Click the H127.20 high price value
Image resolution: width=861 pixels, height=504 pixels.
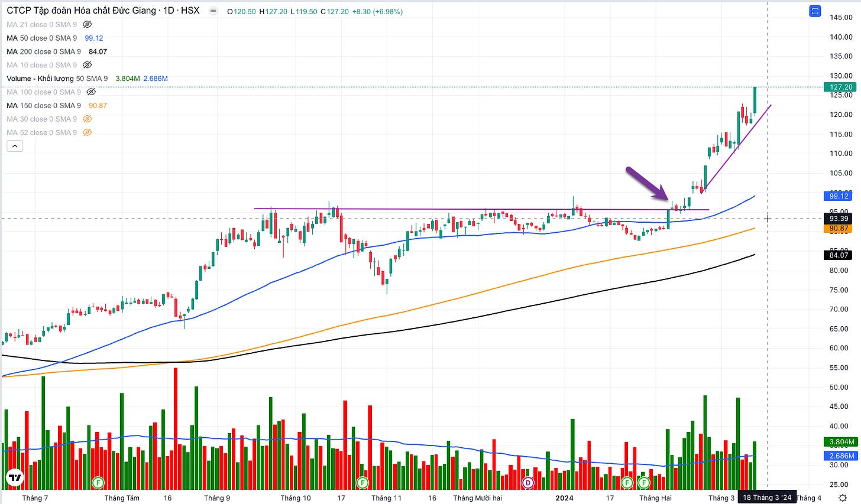tap(273, 11)
